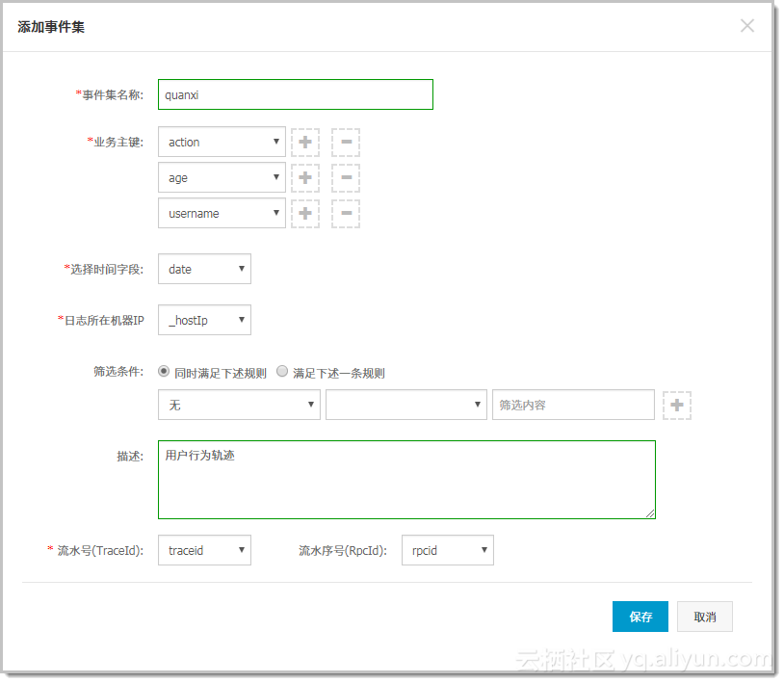784x683 pixels.
Task: Click the 筛选条件 label
Action: pos(118,372)
